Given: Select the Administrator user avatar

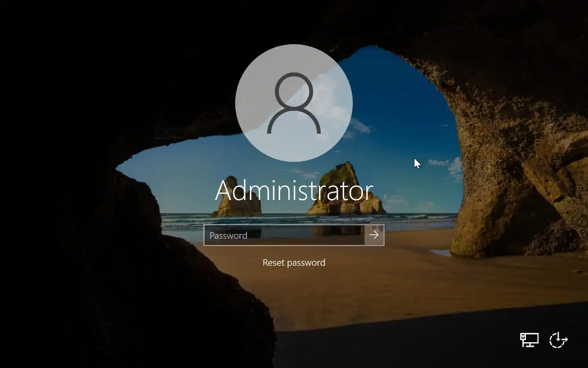Looking at the screenshot, I should coord(294,103).
